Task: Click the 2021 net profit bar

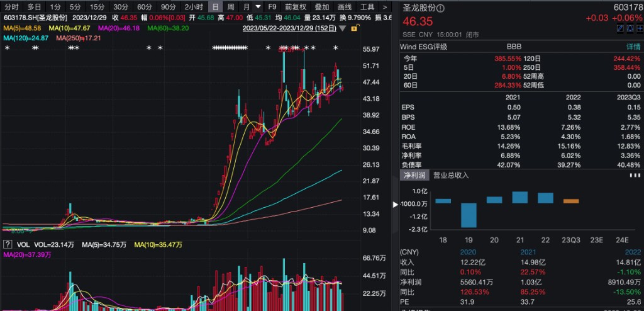Action: click(x=520, y=198)
